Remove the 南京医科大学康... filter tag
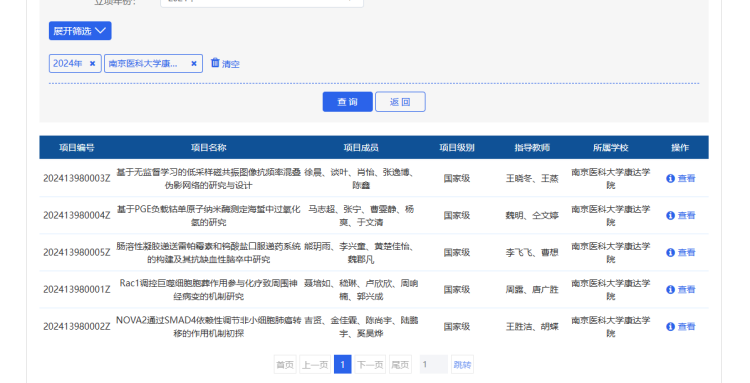The height and width of the screenshot is (383, 750). coord(194,63)
